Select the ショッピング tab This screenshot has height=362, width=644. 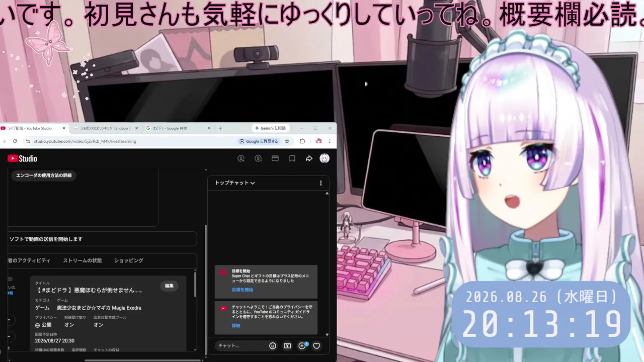point(129,260)
